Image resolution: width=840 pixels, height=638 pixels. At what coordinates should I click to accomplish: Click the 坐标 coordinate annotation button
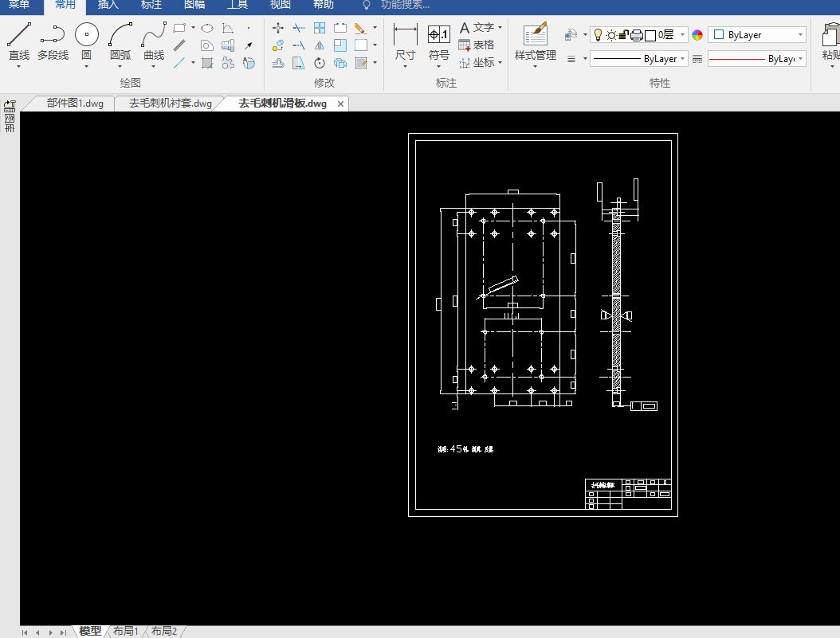pyautogui.click(x=477, y=63)
